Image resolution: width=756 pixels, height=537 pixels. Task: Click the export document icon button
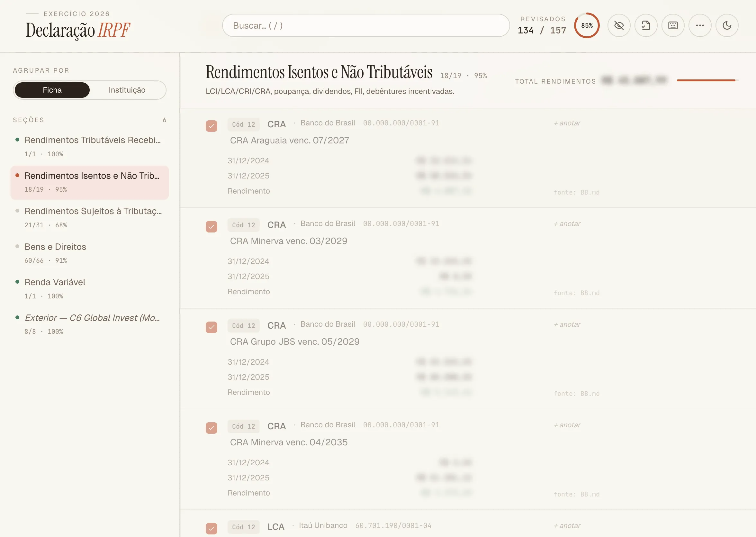646,25
